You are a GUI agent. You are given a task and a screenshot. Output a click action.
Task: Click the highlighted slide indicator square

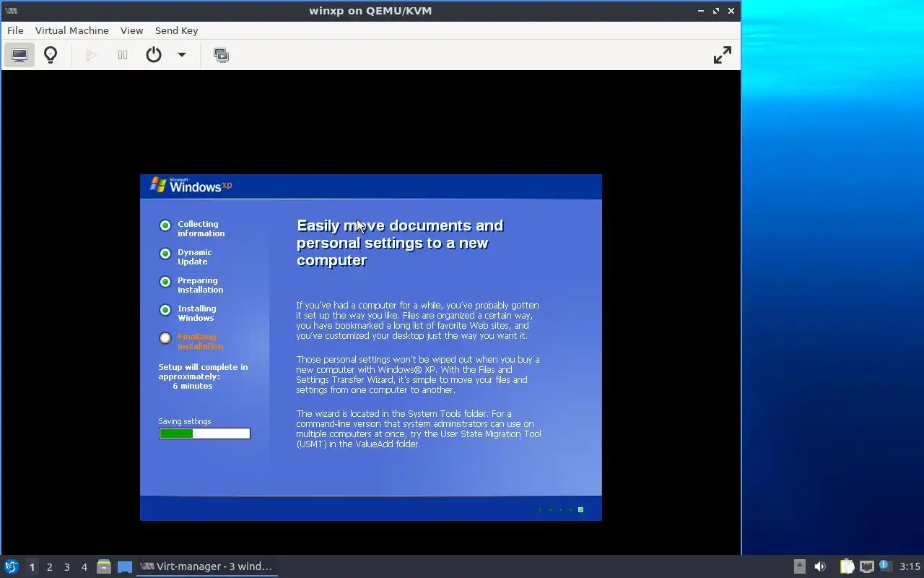580,510
